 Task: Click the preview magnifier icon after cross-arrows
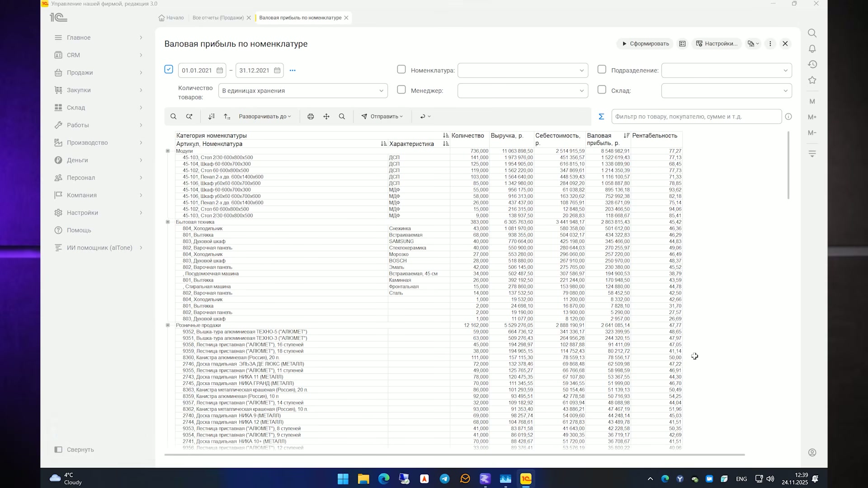point(342,117)
